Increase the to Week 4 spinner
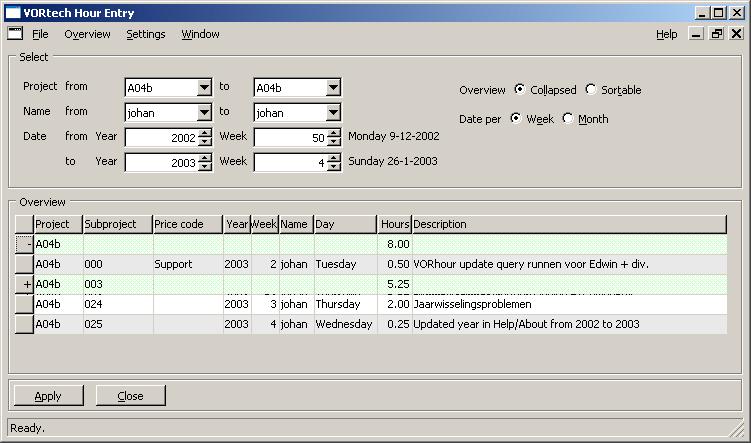This screenshot has height=443, width=751. (x=334, y=159)
